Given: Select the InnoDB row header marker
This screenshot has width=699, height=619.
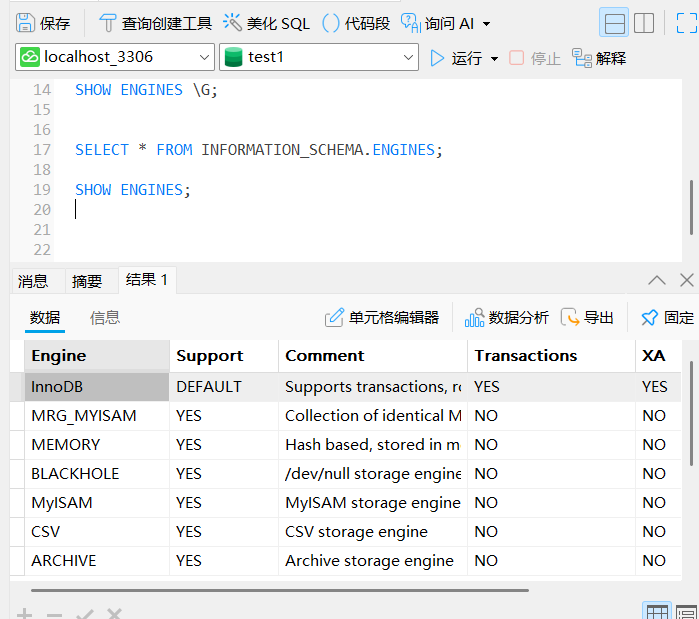Looking at the screenshot, I should [17, 386].
